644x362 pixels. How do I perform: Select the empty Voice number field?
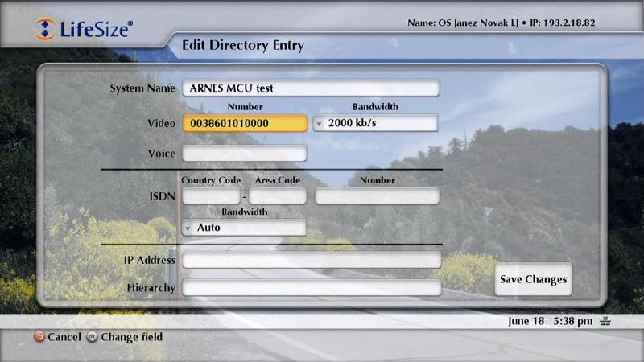245,154
